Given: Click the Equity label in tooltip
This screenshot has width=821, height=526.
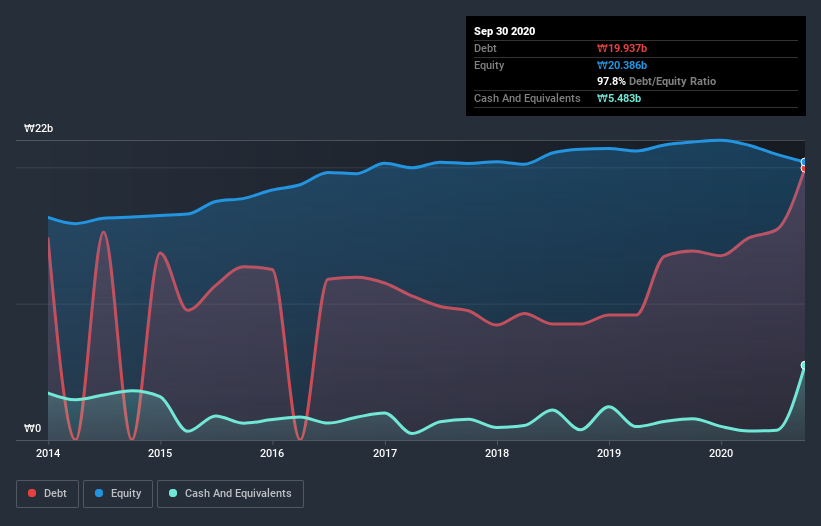Looking at the screenshot, I should point(489,65).
